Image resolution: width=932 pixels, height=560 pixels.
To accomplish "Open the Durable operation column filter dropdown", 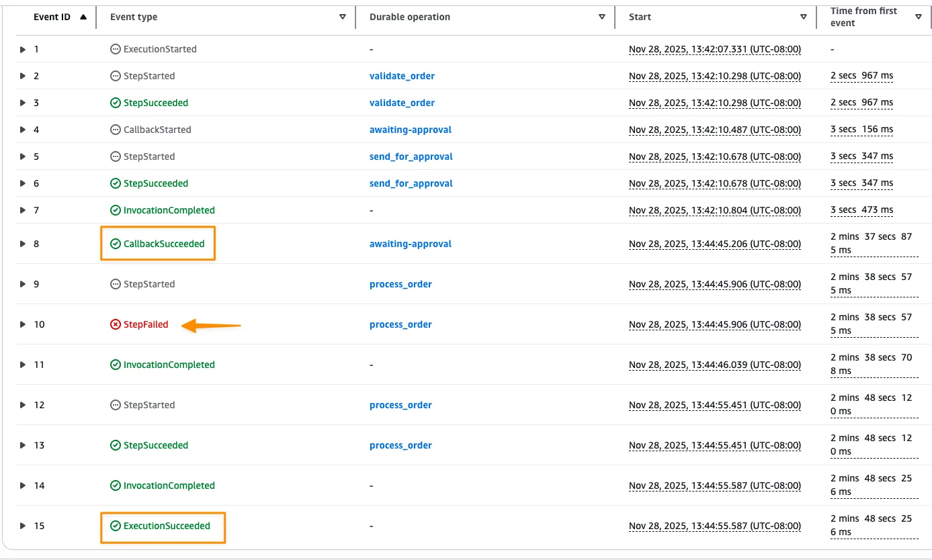I will point(602,17).
